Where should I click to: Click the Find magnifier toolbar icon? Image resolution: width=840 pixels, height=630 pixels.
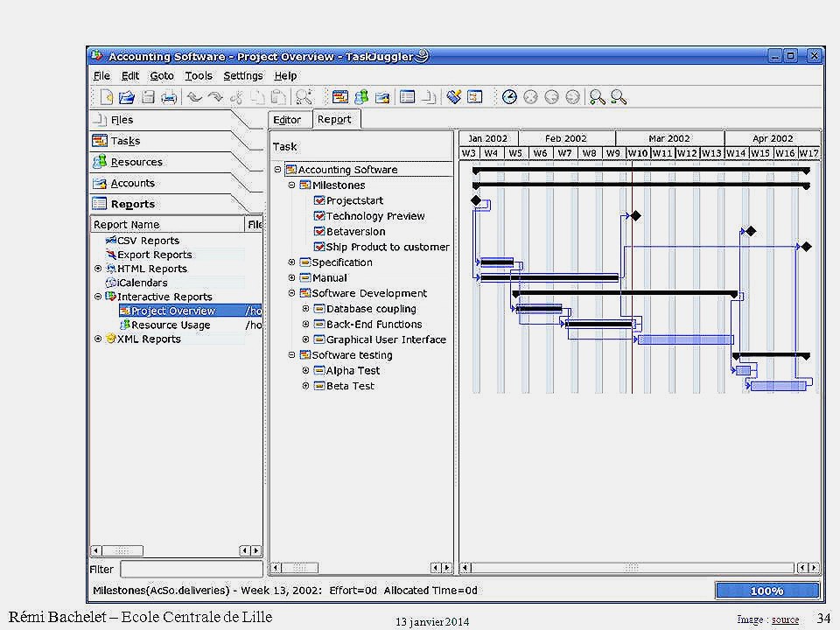[x=304, y=97]
